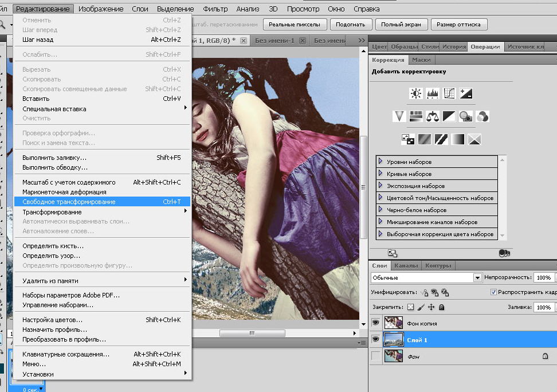
Task: Add a Selective Color adjustment icon
Action: click(x=474, y=139)
